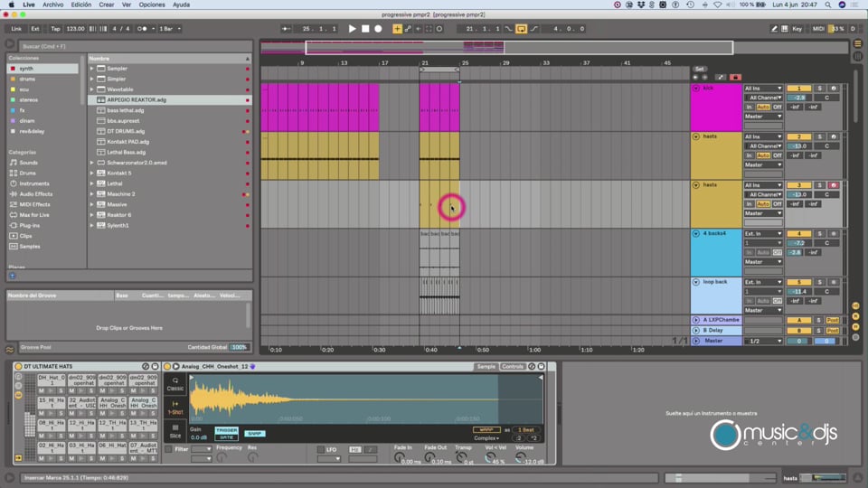Click the browser search field
The width and height of the screenshot is (868, 488).
[x=136, y=46]
